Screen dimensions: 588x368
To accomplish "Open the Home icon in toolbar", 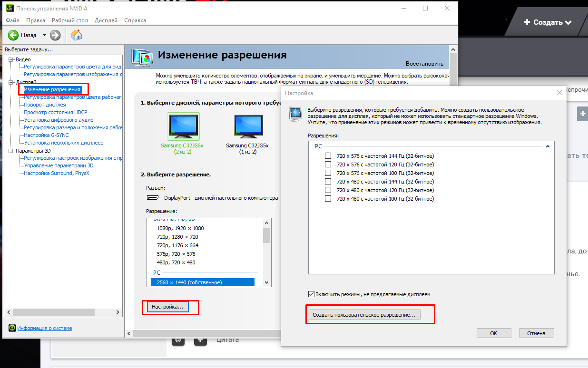I will [x=76, y=35].
